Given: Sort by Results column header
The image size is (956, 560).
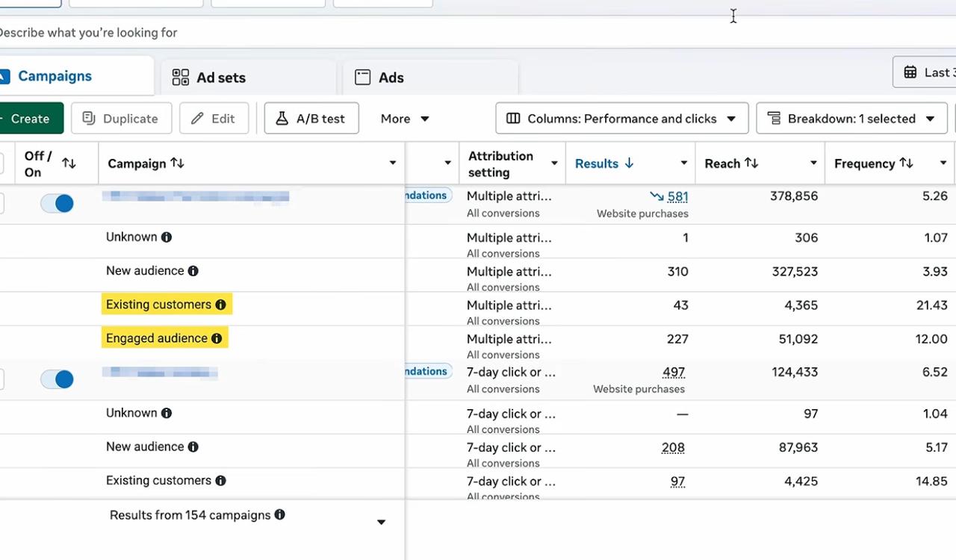Looking at the screenshot, I should tap(604, 164).
